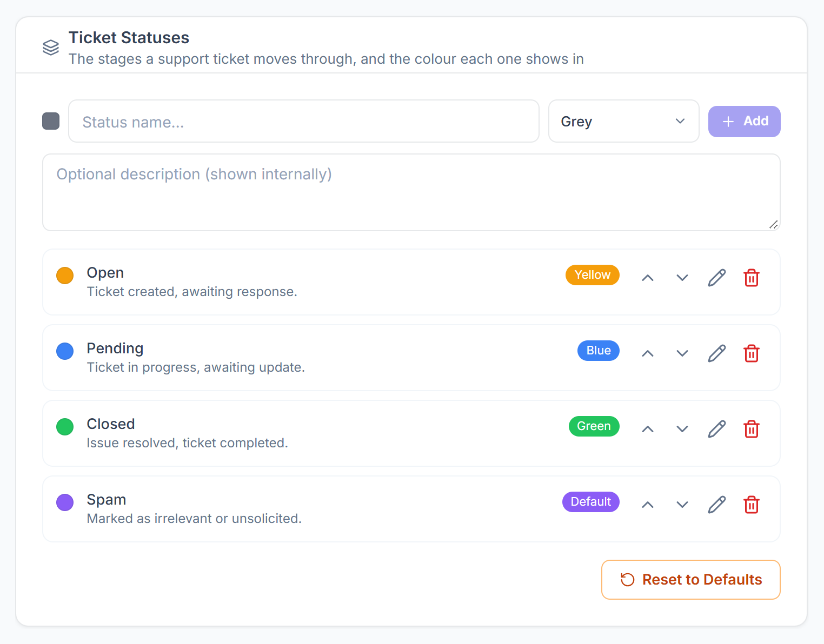Image resolution: width=824 pixels, height=644 pixels.
Task: Click the 'Ticket Statuses' heading
Action: coord(129,38)
